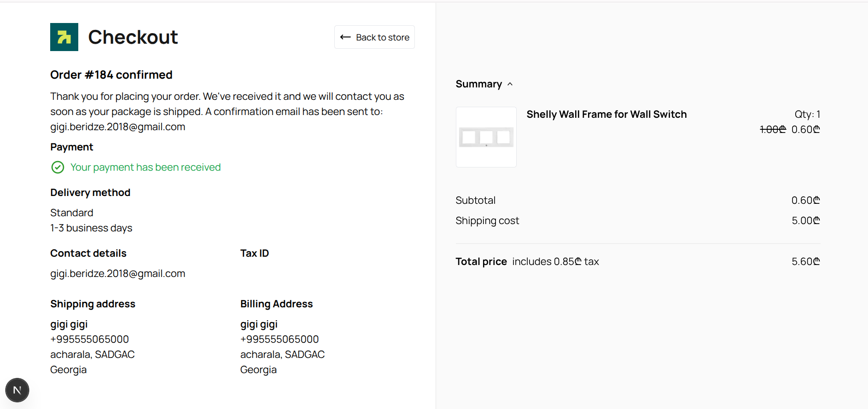The image size is (868, 409).
Task: Click the Contact details email address
Action: click(x=117, y=274)
